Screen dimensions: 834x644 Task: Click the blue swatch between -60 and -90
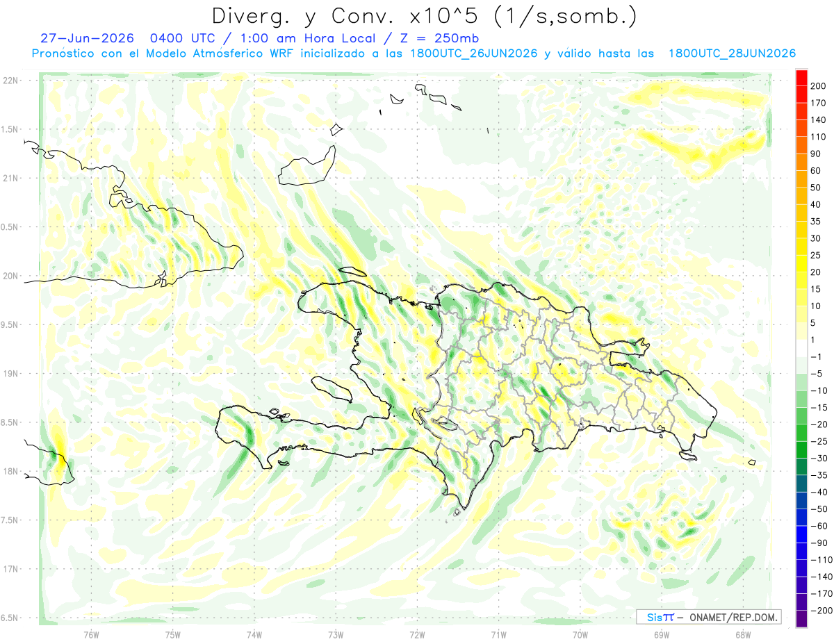[x=802, y=535]
